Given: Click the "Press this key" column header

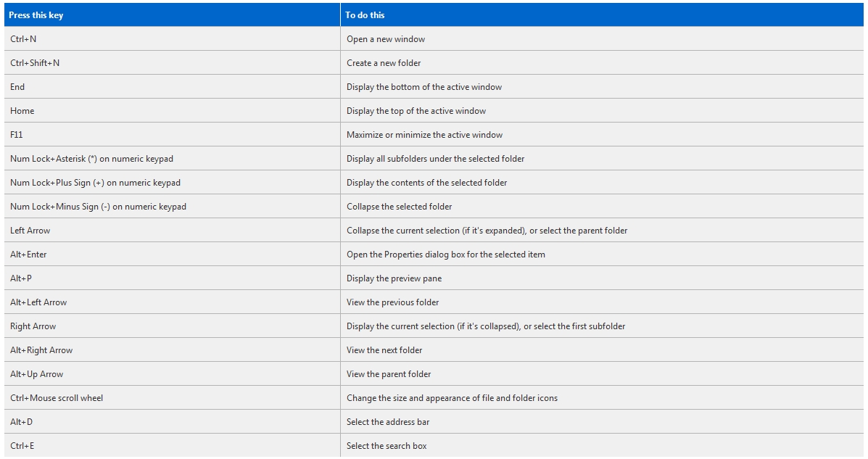Looking at the screenshot, I should [x=36, y=15].
